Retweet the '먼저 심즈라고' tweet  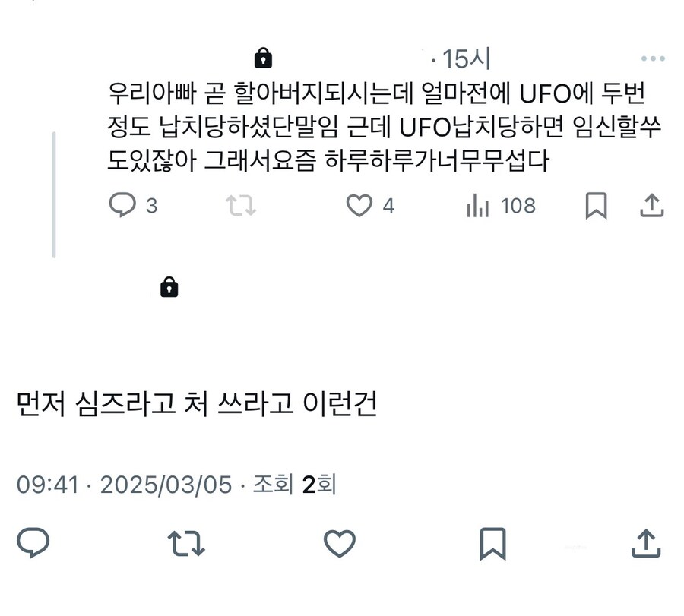coord(186,542)
